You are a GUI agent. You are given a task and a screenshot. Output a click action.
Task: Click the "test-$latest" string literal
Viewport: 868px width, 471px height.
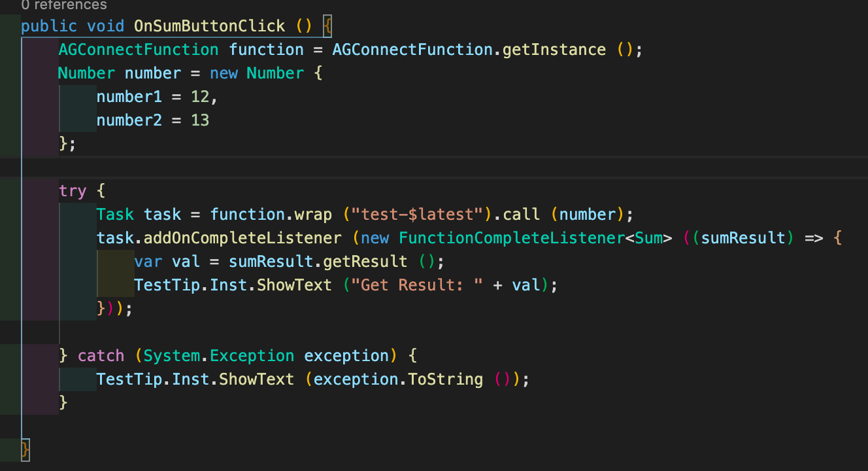[418, 215]
